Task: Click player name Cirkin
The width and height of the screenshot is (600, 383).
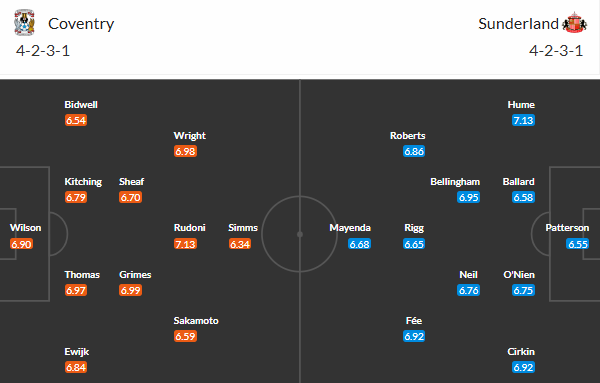Action: pos(521,351)
